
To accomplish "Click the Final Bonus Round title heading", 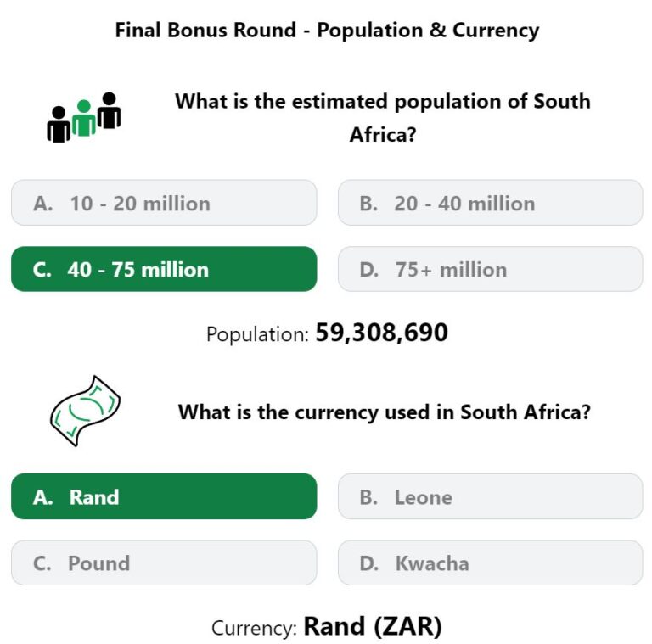I will point(327,31).
